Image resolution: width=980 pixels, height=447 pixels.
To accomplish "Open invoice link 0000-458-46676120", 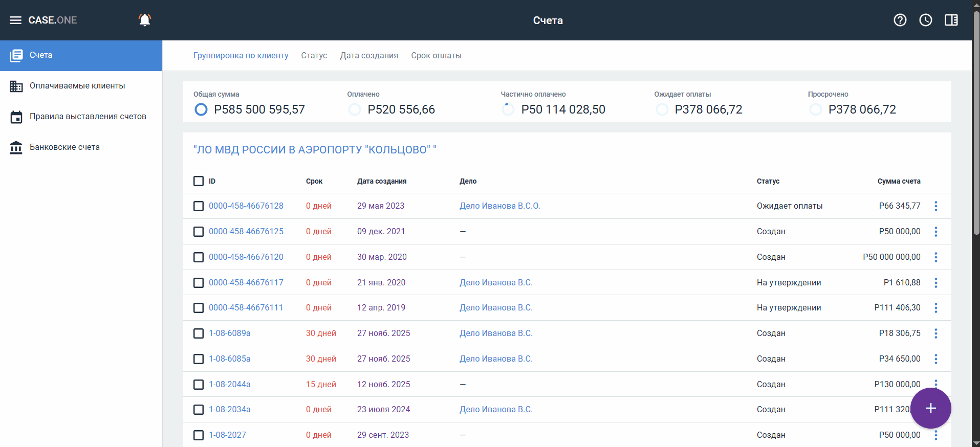I will coord(246,257).
